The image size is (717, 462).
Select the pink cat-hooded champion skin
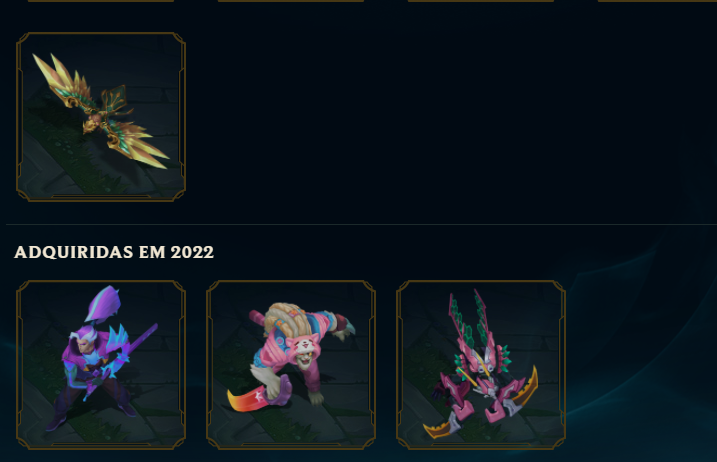291,365
